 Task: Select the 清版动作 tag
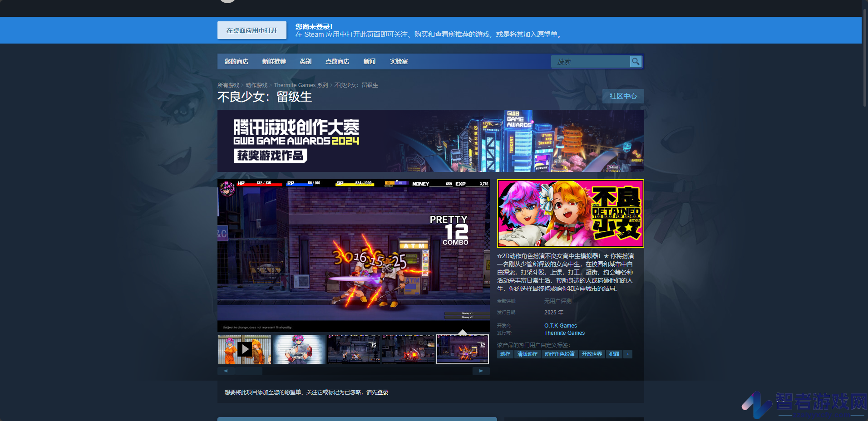pyautogui.click(x=528, y=354)
